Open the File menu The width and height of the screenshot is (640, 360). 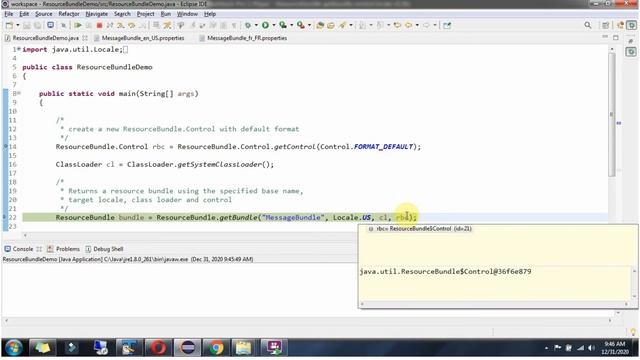[9, 14]
